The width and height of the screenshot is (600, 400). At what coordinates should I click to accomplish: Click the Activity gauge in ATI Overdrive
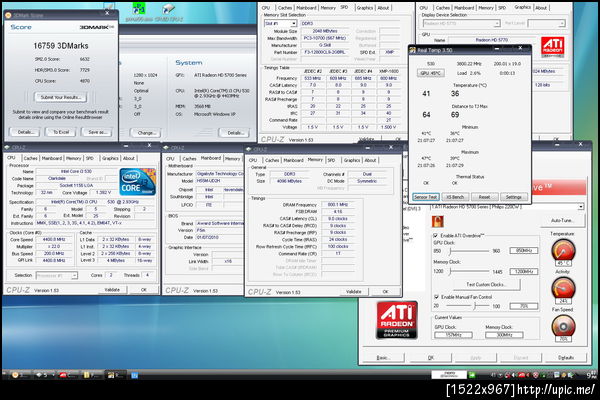click(563, 288)
